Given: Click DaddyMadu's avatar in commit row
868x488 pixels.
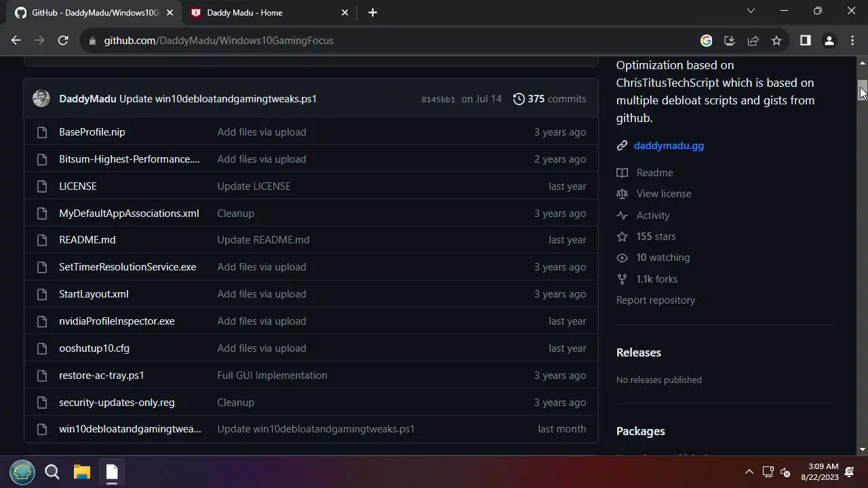Looking at the screenshot, I should tap(41, 98).
